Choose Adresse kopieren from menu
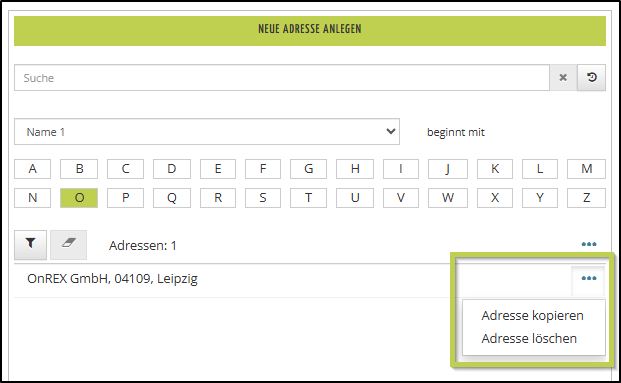Screen dimensions: 621x383 (x=532, y=316)
